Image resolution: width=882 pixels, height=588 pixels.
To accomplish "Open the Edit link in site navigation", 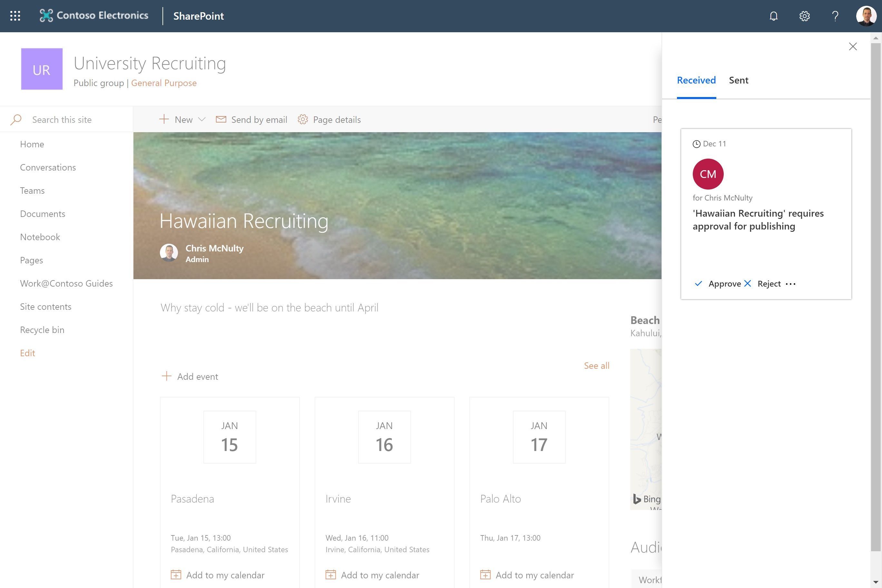I will pyautogui.click(x=27, y=353).
